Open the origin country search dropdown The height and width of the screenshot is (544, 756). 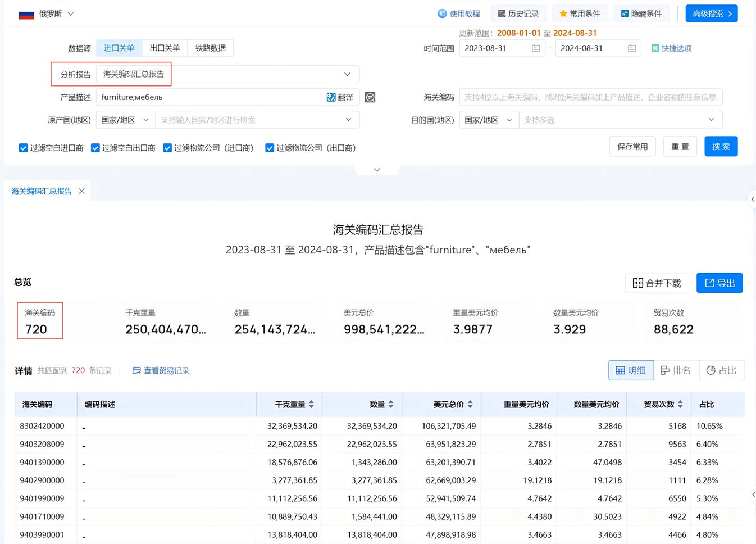(257, 120)
